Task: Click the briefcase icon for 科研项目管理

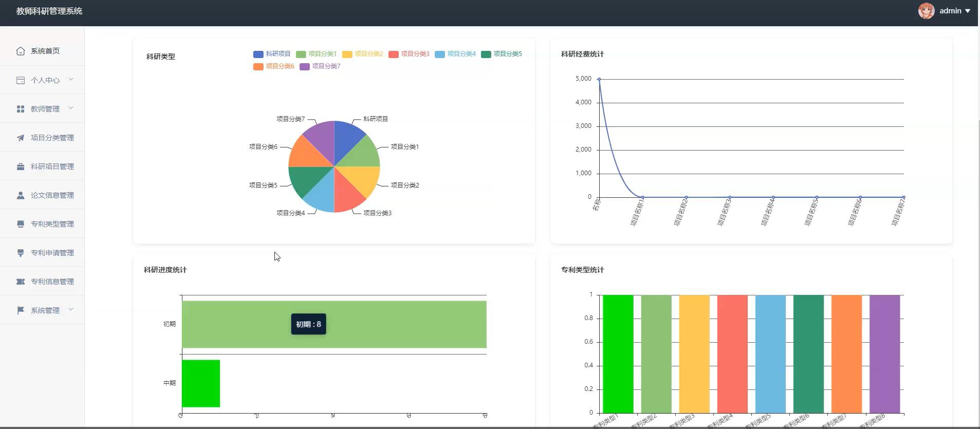Action: [x=21, y=166]
